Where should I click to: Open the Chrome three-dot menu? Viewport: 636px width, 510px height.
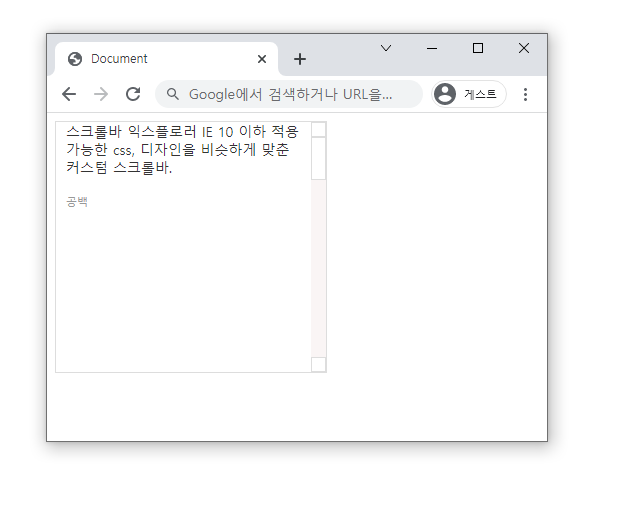tap(525, 94)
